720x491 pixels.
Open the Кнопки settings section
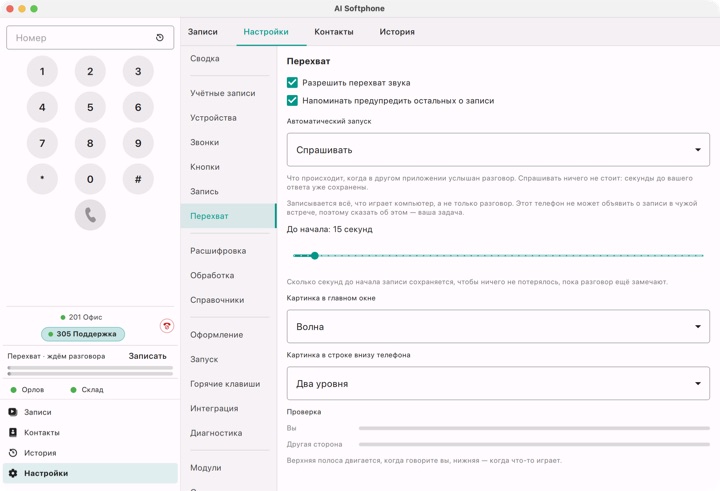point(228,167)
